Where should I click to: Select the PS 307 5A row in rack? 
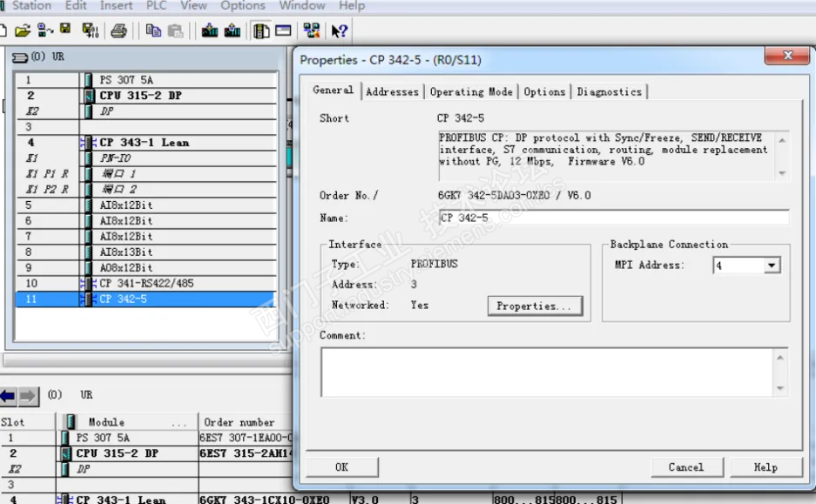click(146, 80)
